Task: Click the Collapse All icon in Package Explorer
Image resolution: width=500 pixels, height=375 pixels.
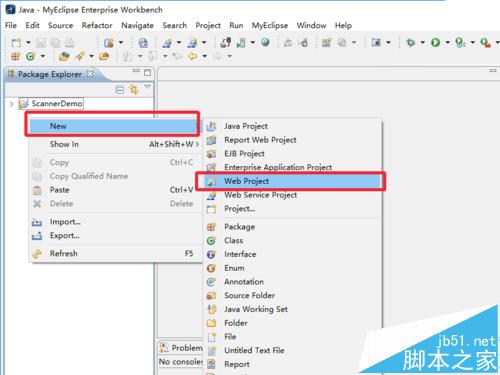Action: pos(119,90)
